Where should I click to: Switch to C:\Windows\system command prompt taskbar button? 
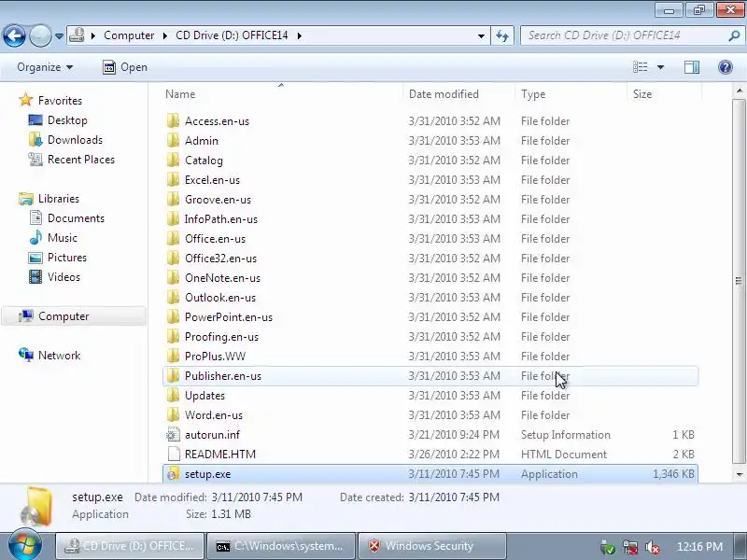(281, 546)
